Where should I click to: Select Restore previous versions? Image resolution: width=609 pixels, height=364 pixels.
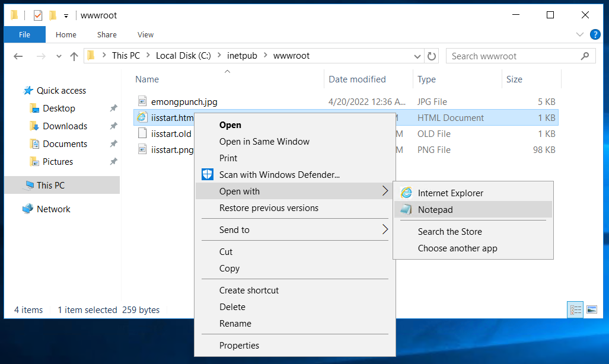(295, 208)
